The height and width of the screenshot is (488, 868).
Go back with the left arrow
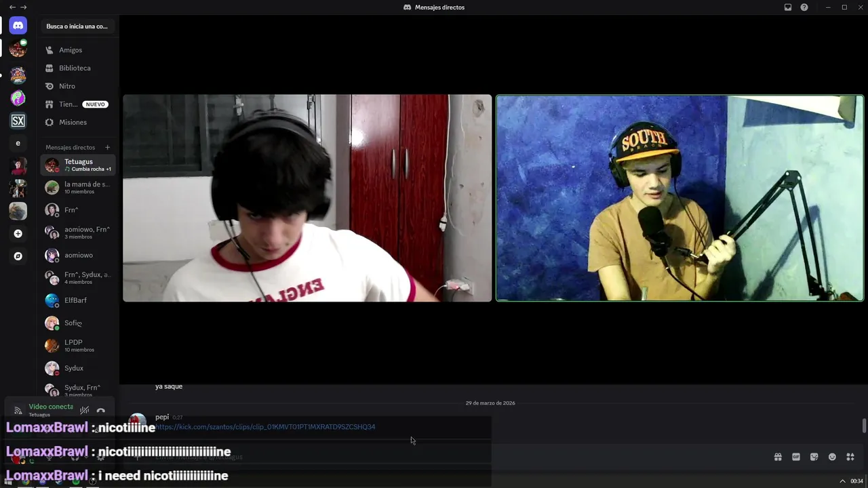coord(12,7)
